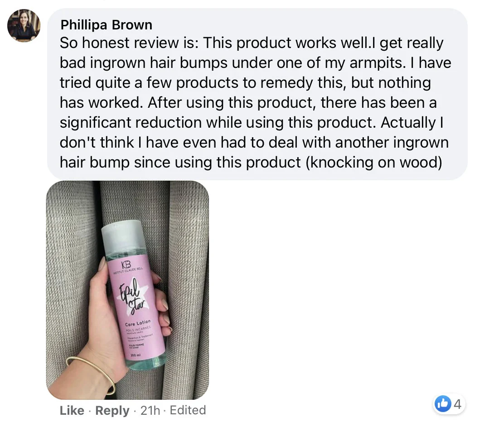The image size is (504, 422).
Task: Open the 21h timestamp permalink
Action: tap(150, 410)
